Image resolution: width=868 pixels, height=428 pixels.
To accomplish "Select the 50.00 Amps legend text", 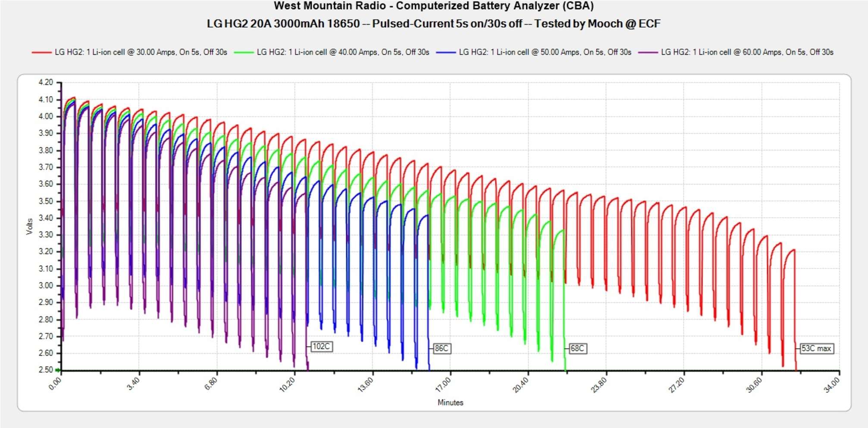I will point(545,52).
